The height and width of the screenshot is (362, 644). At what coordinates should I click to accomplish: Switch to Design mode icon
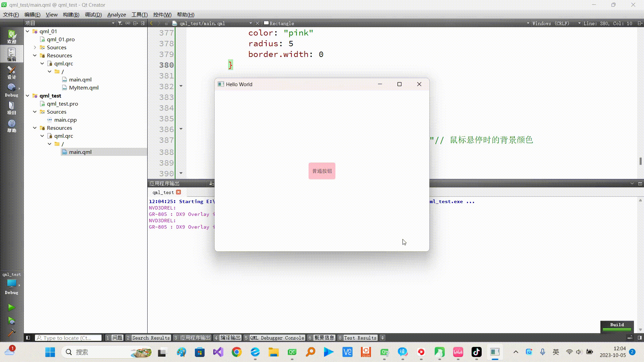click(11, 72)
